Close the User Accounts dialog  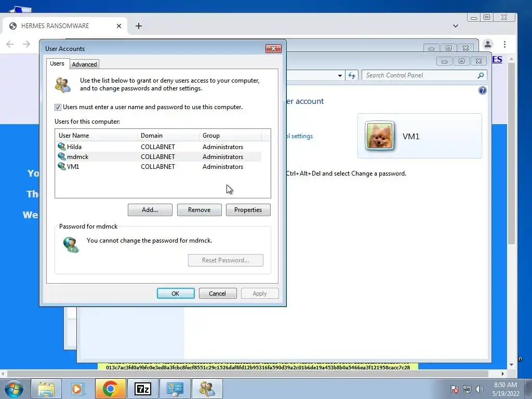coord(273,48)
